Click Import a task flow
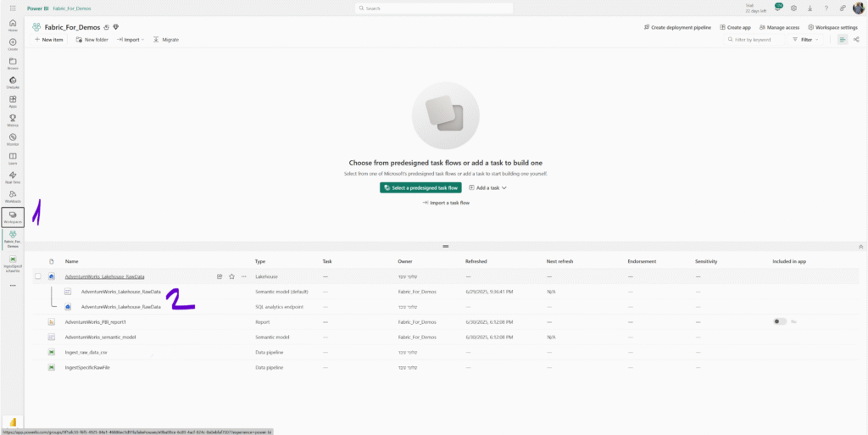The width and height of the screenshot is (868, 435). tap(446, 204)
